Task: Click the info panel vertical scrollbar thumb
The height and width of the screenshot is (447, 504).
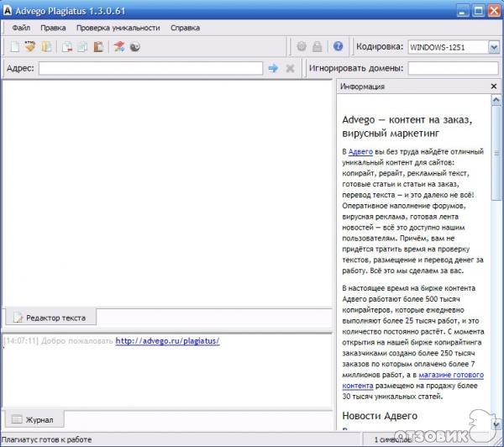Action: point(496,154)
